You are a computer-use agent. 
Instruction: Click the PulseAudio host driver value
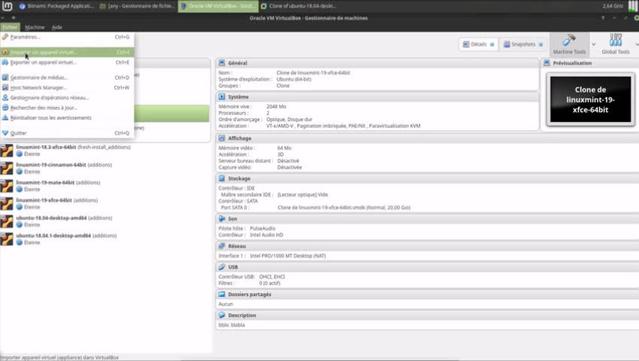(262, 229)
